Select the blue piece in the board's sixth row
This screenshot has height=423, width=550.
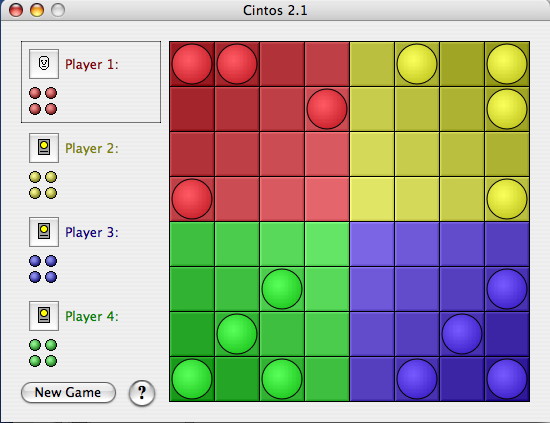pyautogui.click(x=507, y=289)
